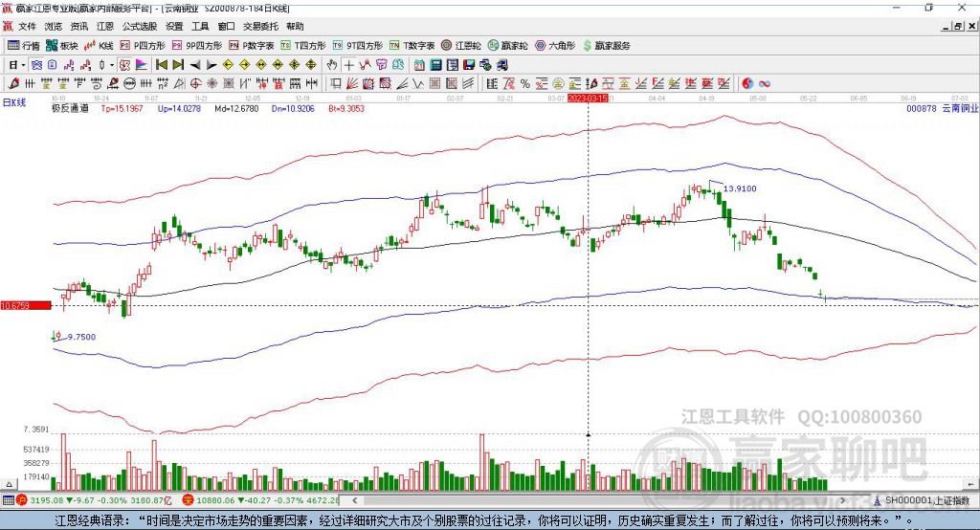Click the gold circle 金 icon
This screenshot has height=530, width=980.
pos(558,83)
